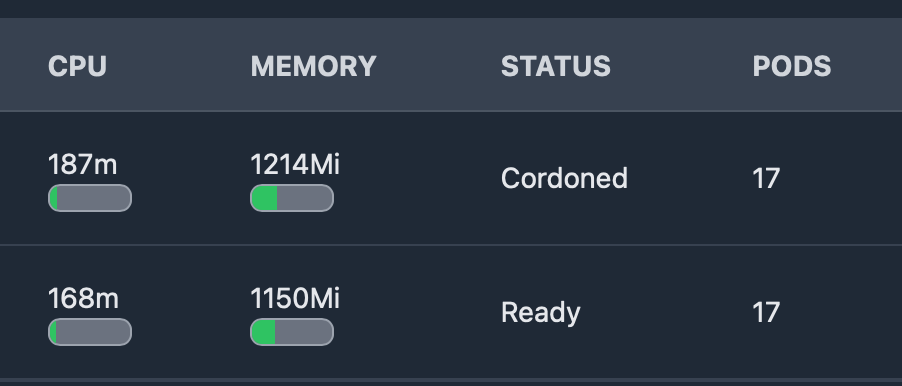Image resolution: width=902 pixels, height=386 pixels.
Task: Click the memory usage bar under 1214Mi
Action: [292, 198]
